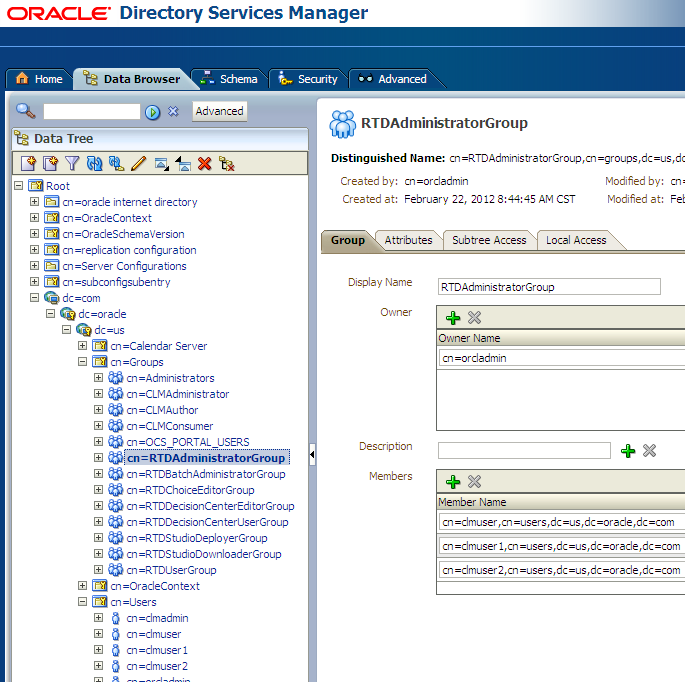Open the Security tab

[x=308, y=79]
